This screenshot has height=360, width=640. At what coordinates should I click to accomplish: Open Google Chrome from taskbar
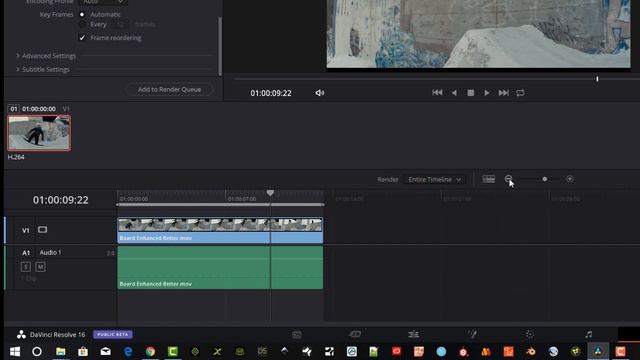click(150, 351)
